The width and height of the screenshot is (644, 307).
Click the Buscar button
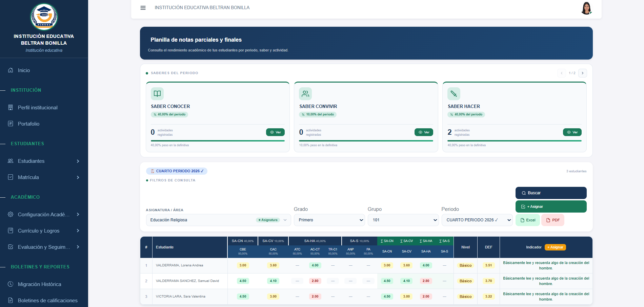[x=551, y=193]
